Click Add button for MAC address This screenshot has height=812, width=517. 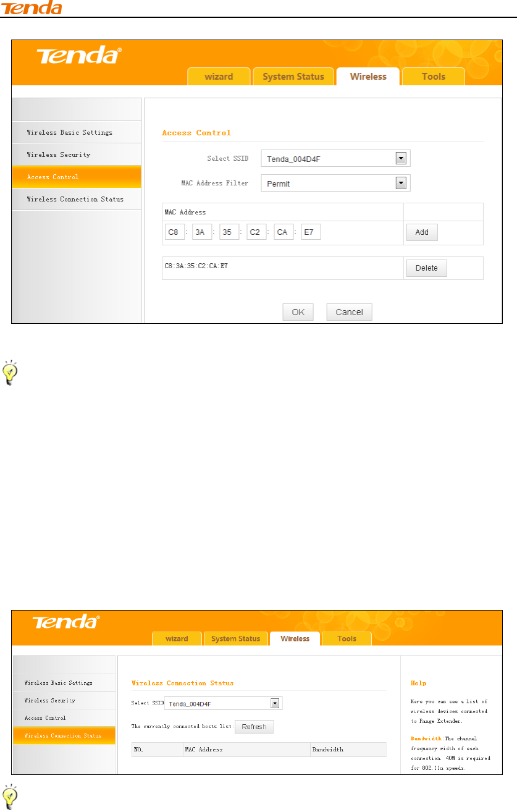click(x=422, y=232)
